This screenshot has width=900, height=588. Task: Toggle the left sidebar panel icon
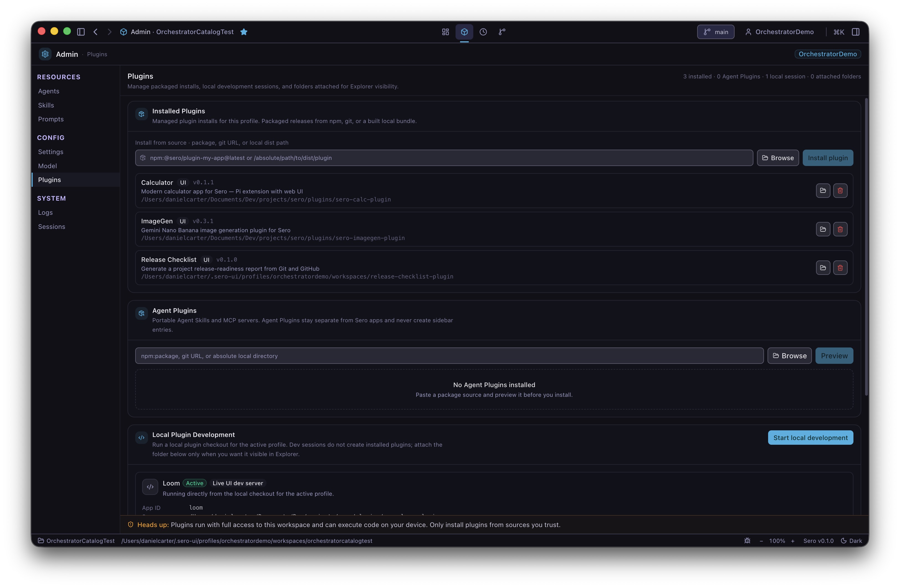(81, 32)
